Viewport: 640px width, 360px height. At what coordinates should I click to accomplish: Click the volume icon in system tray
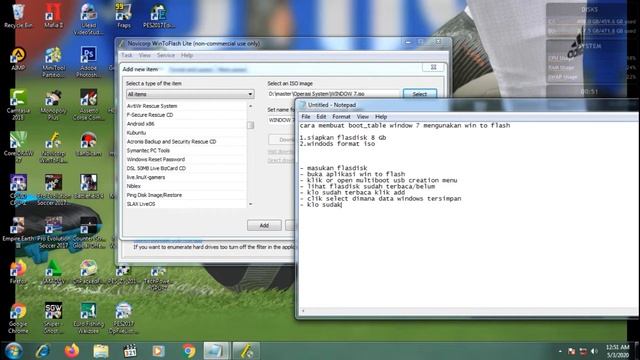[594, 351]
